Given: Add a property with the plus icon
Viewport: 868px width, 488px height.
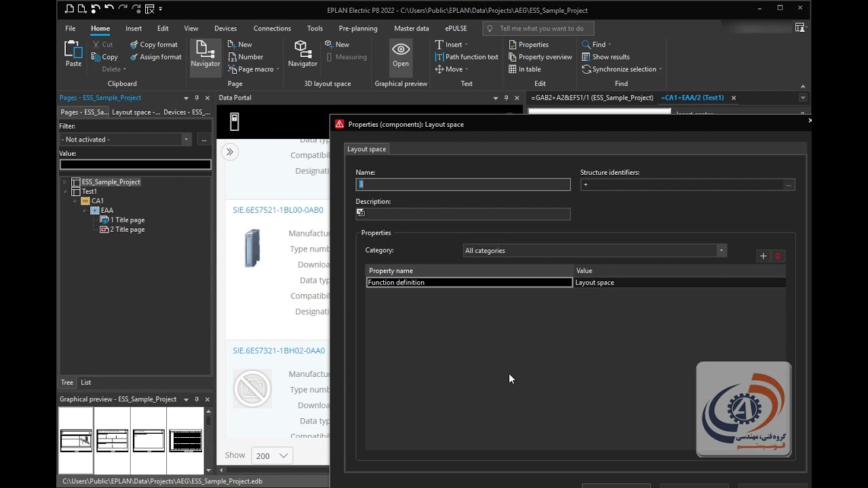Looking at the screenshot, I should pos(763,256).
